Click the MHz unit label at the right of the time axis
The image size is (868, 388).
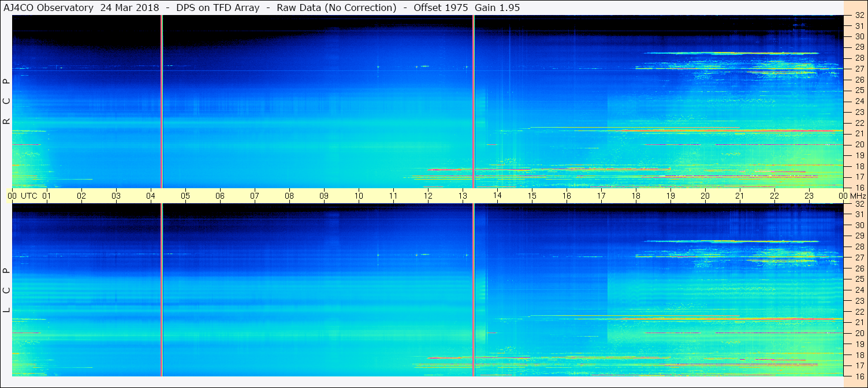[x=858, y=196]
